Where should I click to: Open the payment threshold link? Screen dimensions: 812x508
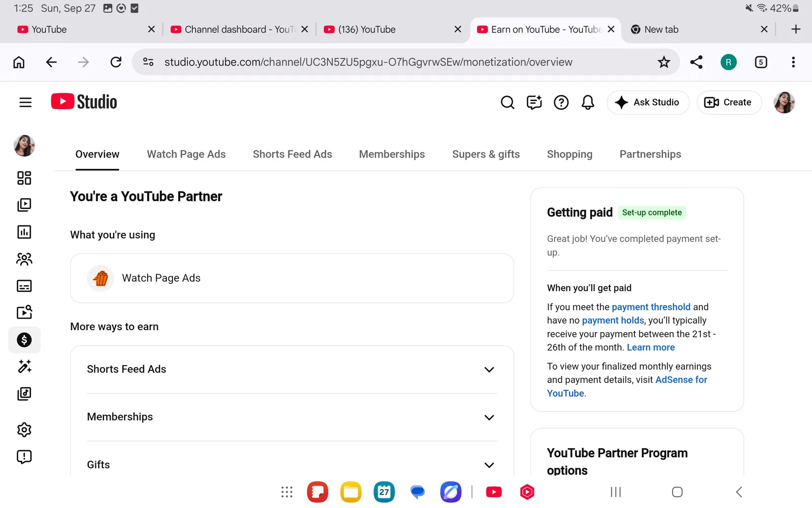651,307
